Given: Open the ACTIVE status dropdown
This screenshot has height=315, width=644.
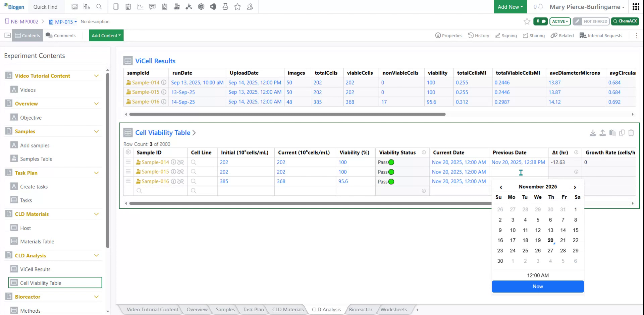Looking at the screenshot, I should click(559, 21).
